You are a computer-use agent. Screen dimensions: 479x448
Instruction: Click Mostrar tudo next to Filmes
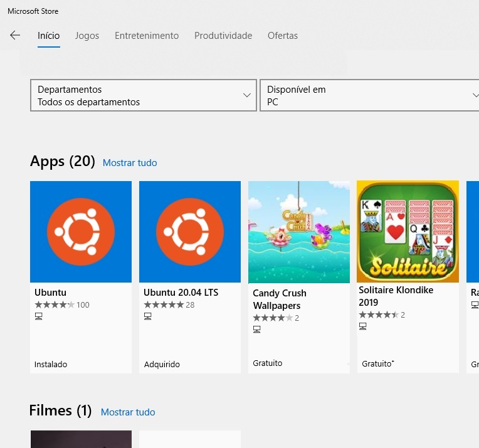point(128,412)
